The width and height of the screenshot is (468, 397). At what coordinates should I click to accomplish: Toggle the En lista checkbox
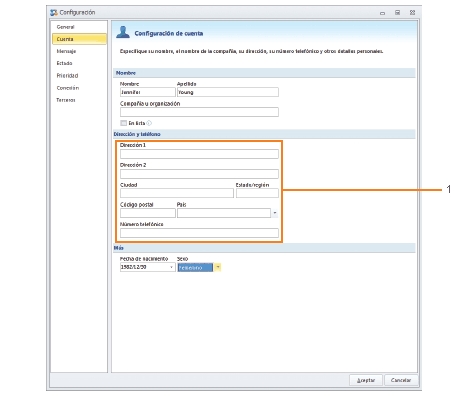123,123
